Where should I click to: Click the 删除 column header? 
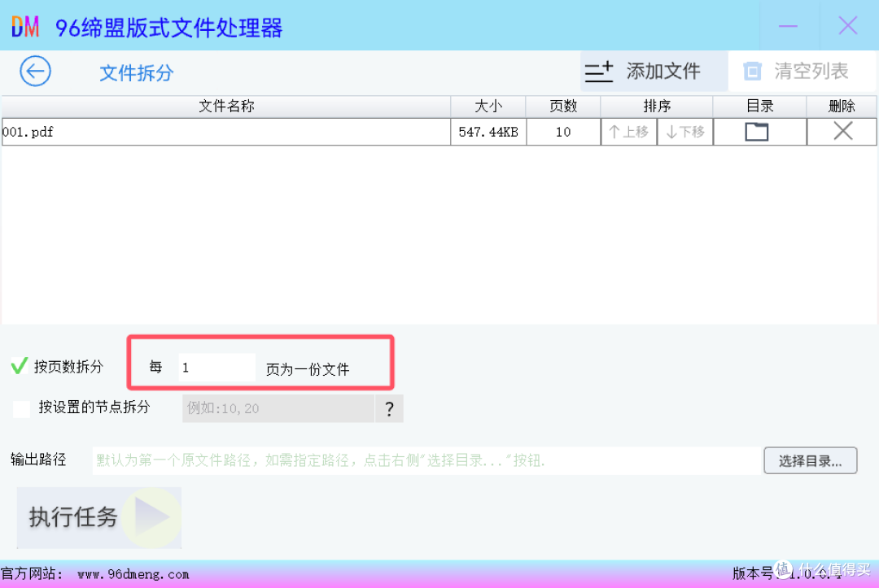coord(842,107)
